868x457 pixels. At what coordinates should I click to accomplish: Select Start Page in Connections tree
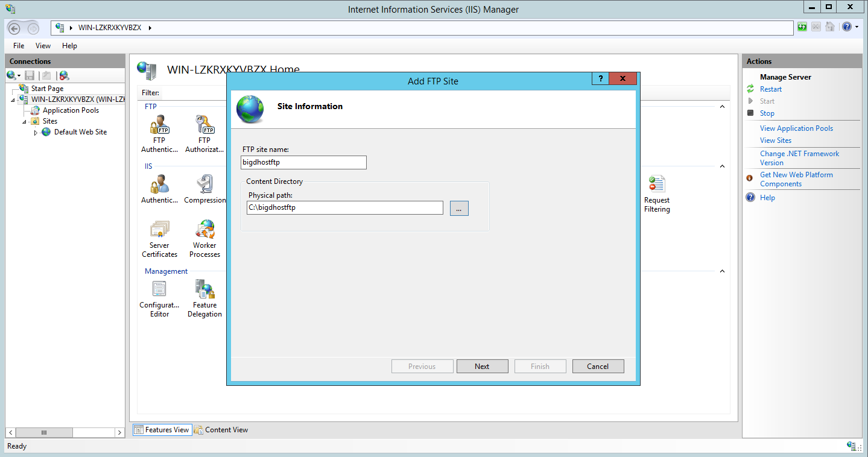(47, 89)
